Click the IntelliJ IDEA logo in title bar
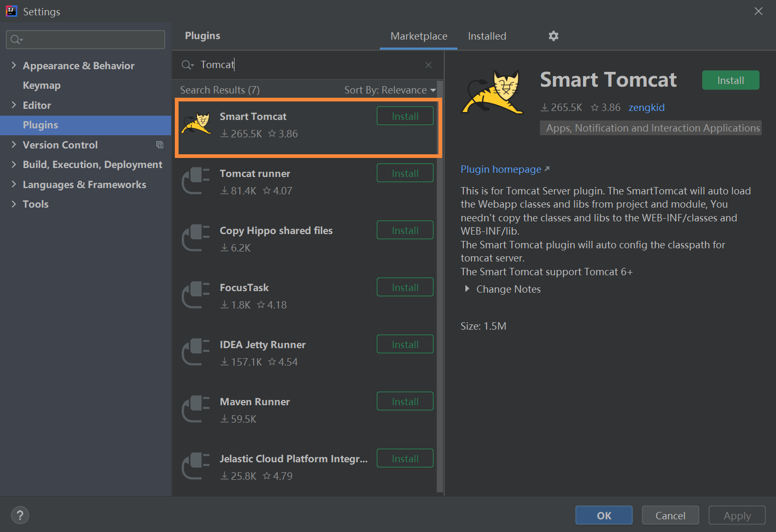 (x=11, y=11)
